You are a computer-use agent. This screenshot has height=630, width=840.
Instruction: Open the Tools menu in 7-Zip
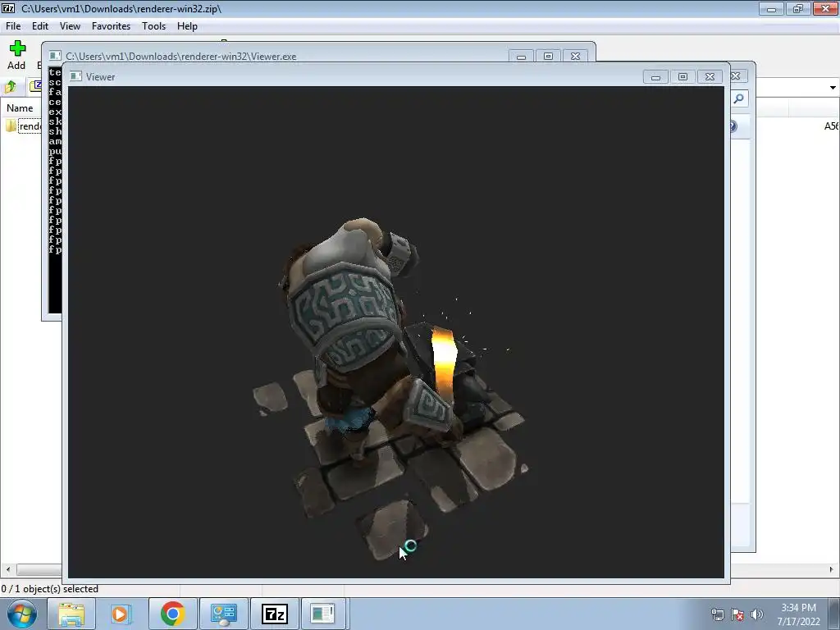click(153, 25)
